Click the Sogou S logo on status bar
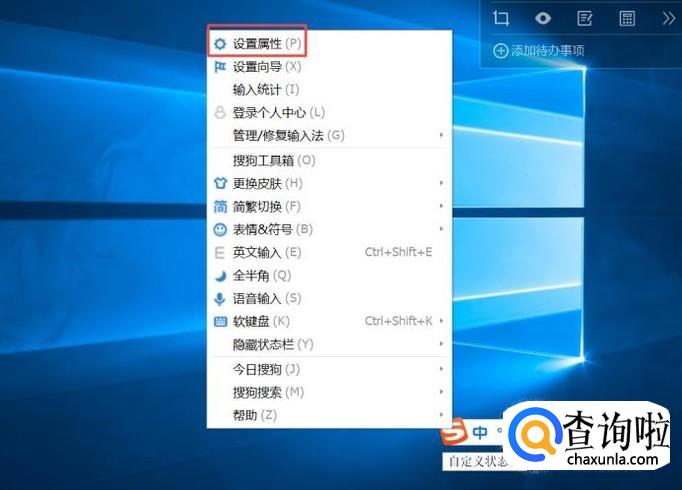Screen dimensions: 682x490 454,431
